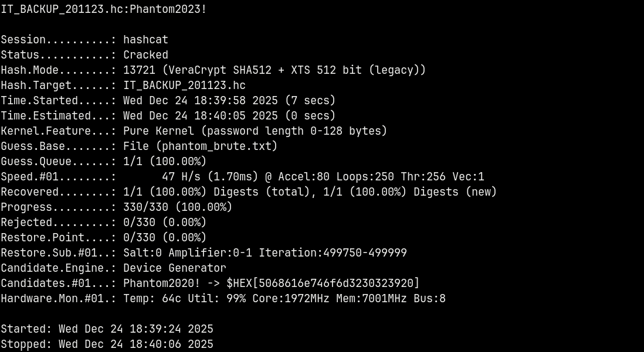Screen dimensions: 644x352
Task: Click the session name 'hashcat'
Action: click(145, 40)
